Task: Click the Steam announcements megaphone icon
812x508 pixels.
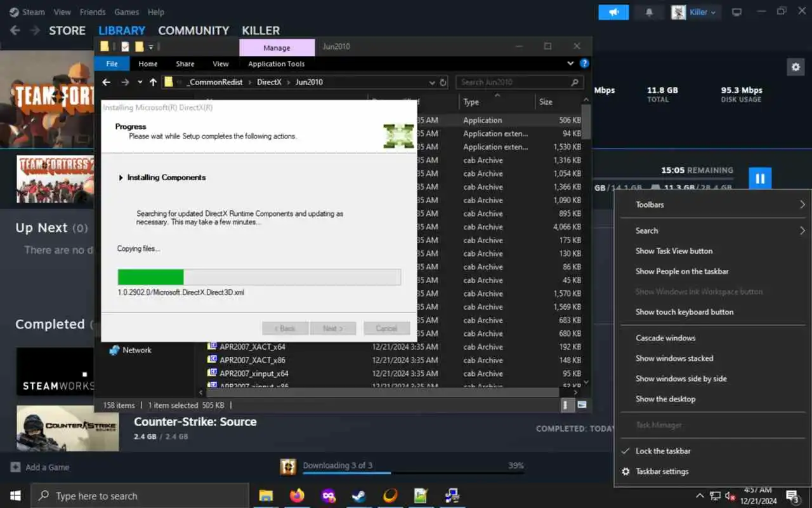Action: pyautogui.click(x=613, y=12)
